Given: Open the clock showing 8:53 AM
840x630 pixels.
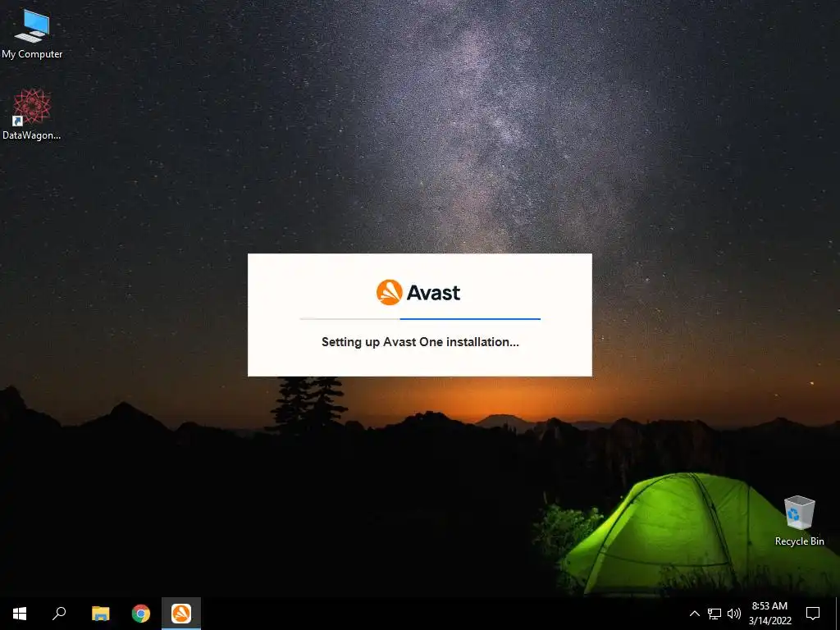Looking at the screenshot, I should [769, 614].
